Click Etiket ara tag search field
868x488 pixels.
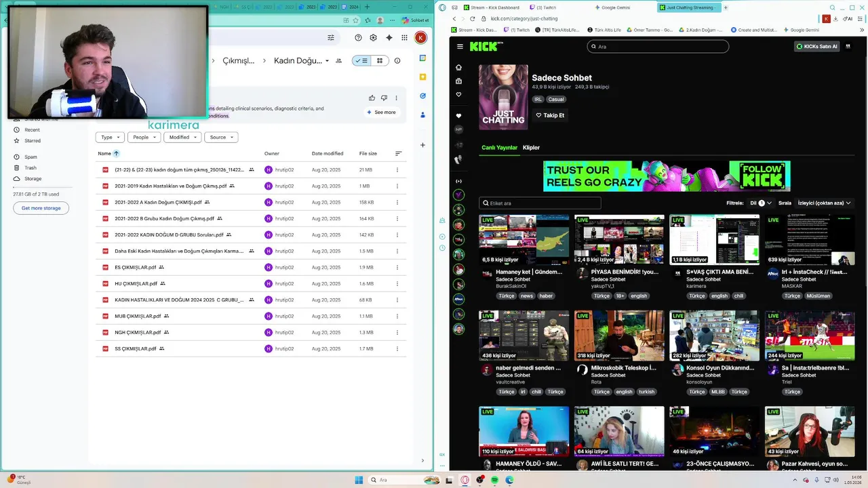[x=540, y=203]
